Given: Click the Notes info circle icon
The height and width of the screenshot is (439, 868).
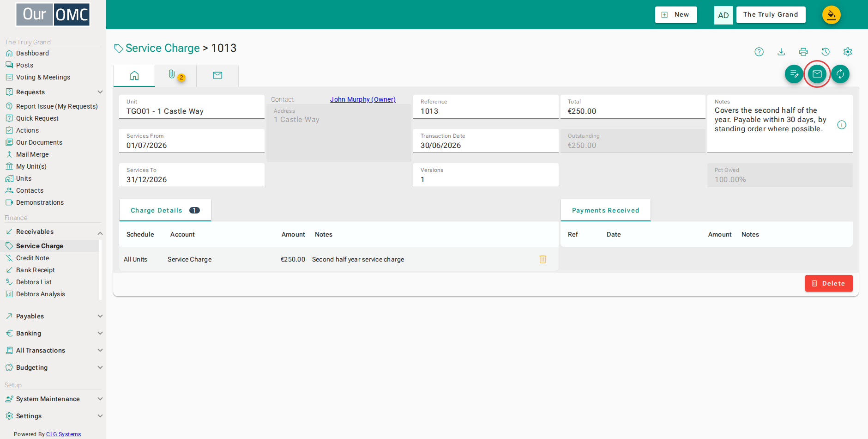Looking at the screenshot, I should tap(842, 125).
